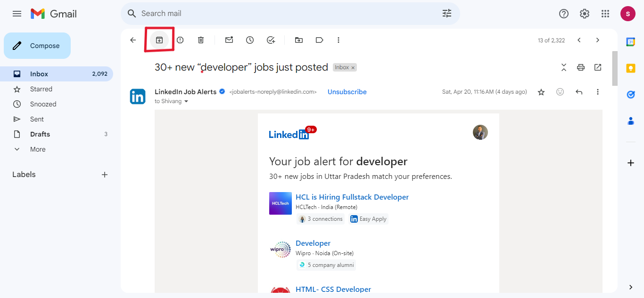This screenshot has height=298, width=644.
Task: Open email in a new window
Action: pos(598,67)
